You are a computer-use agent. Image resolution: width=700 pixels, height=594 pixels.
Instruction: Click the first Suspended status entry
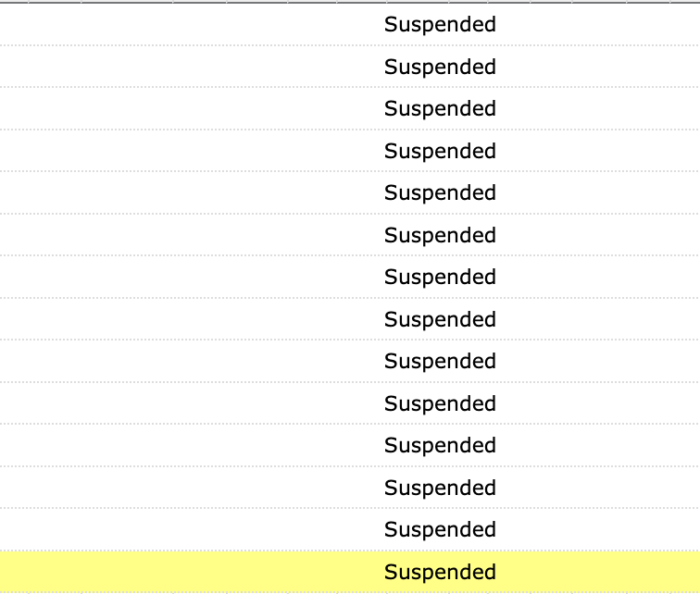440,25
